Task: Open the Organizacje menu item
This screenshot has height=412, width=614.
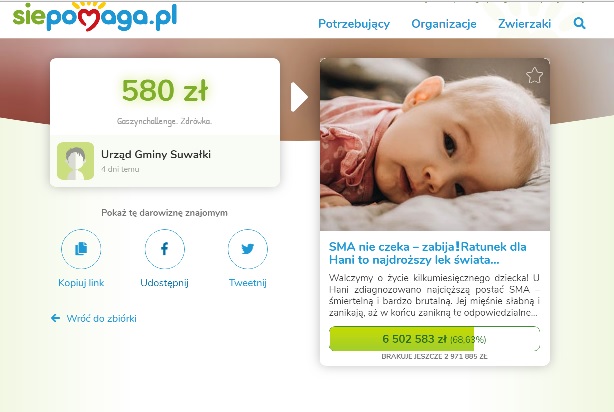Action: [x=444, y=24]
